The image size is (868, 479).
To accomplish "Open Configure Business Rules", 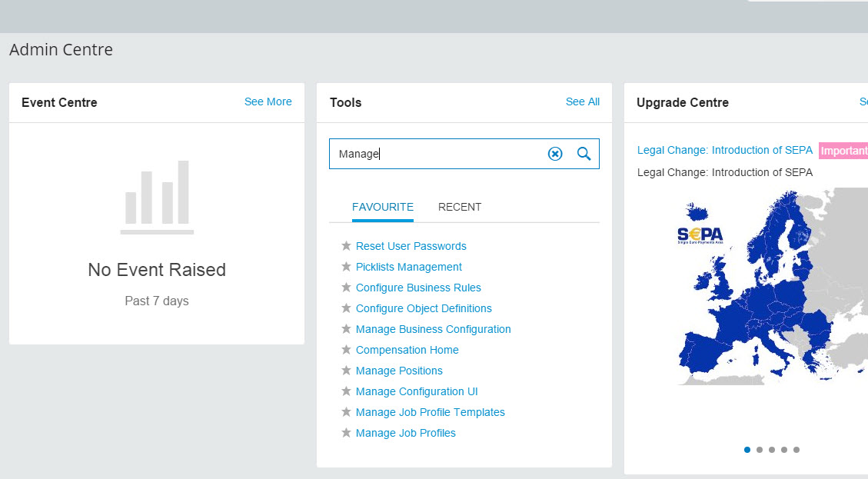I will [418, 288].
